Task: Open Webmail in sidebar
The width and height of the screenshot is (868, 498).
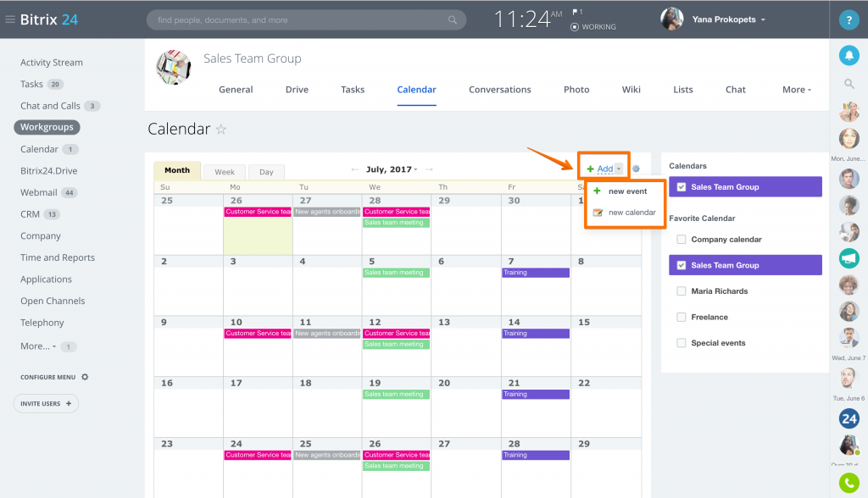Action: point(39,192)
